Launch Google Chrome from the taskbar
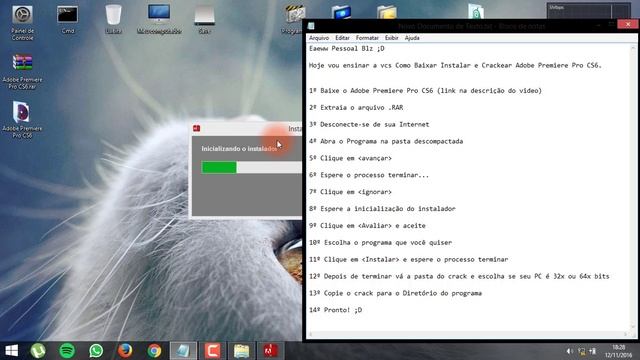The height and width of the screenshot is (360, 640). coord(154,351)
